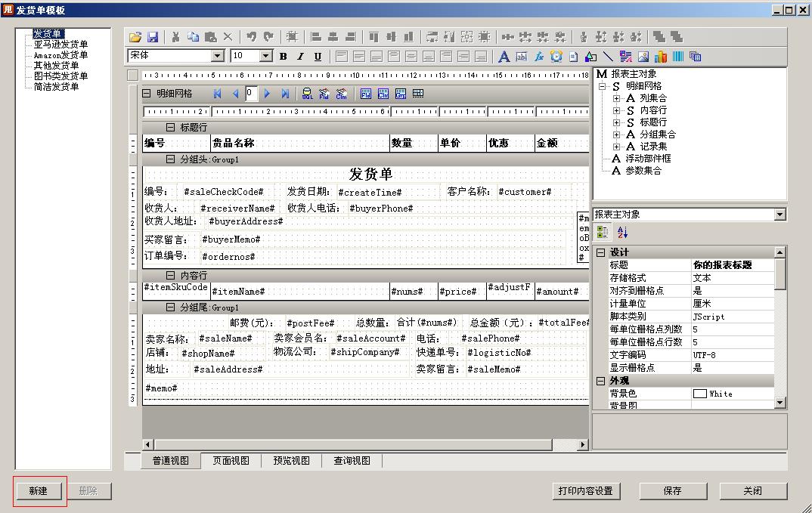Insert chart icon
Viewport: 812px width, 513px height.
click(x=660, y=57)
